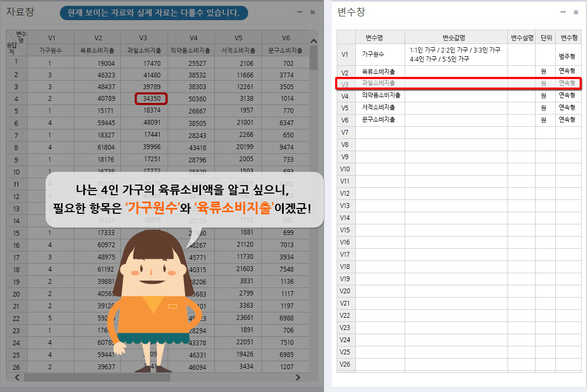This screenshot has height=392, width=587.
Task: Select the 단위 column header
Action: (546, 38)
